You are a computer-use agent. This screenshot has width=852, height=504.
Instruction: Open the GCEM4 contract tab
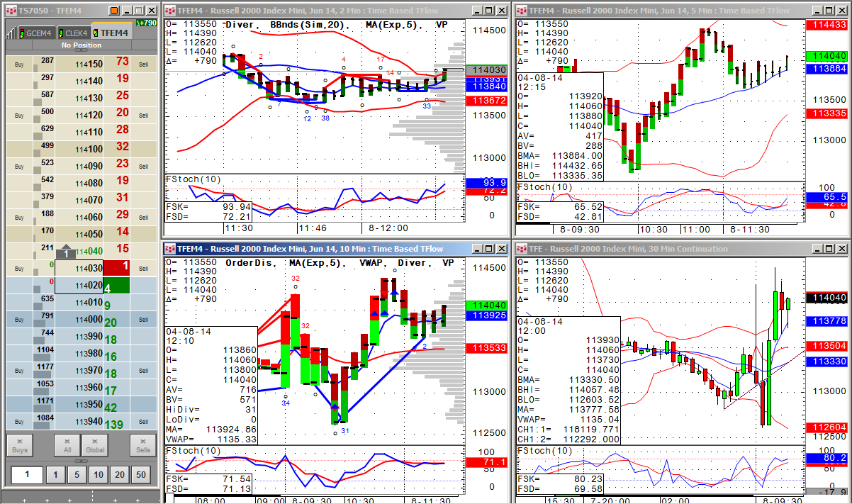[35, 33]
